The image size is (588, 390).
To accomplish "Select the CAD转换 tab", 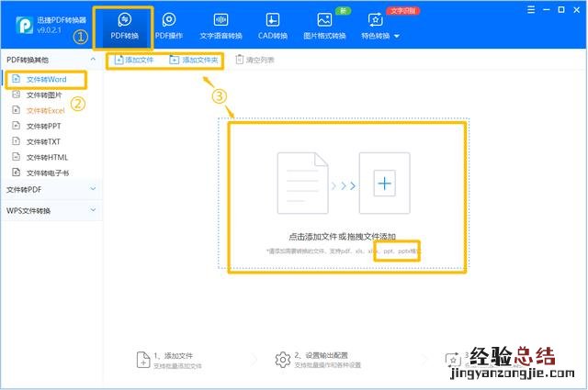I will [273, 27].
